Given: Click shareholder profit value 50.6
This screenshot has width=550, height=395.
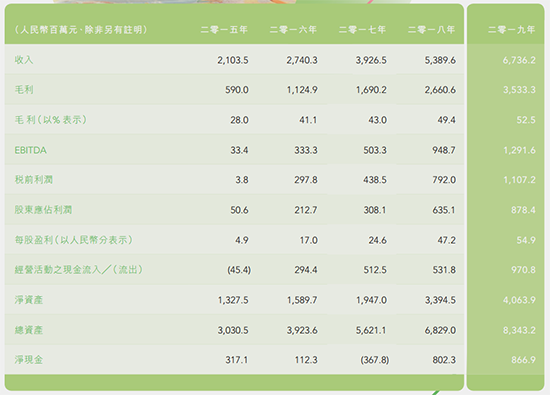Looking at the screenshot, I should tap(239, 210).
